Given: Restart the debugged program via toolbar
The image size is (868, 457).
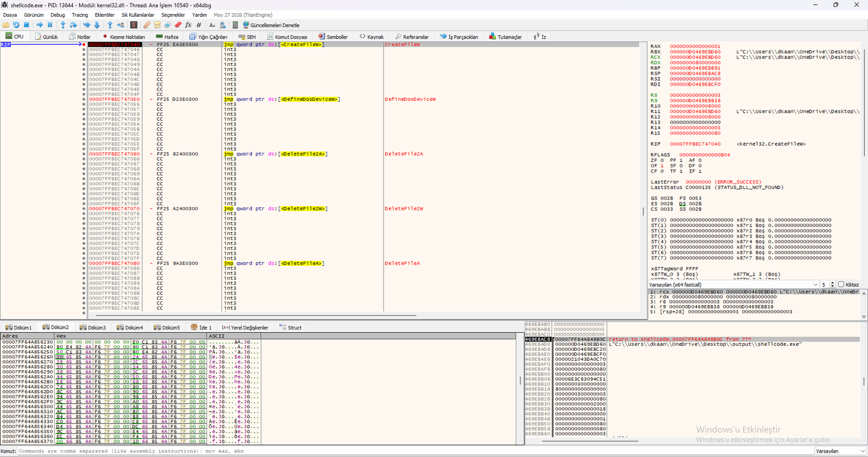Looking at the screenshot, I should 16,25.
